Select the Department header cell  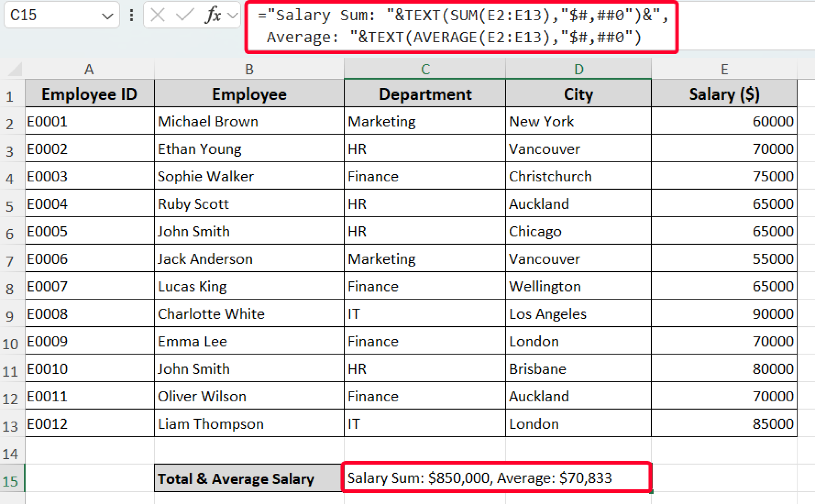point(425,94)
